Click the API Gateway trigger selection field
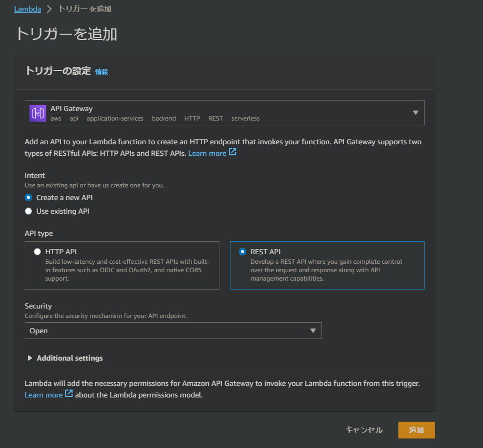Viewport: 483px width, 448px height. (225, 113)
